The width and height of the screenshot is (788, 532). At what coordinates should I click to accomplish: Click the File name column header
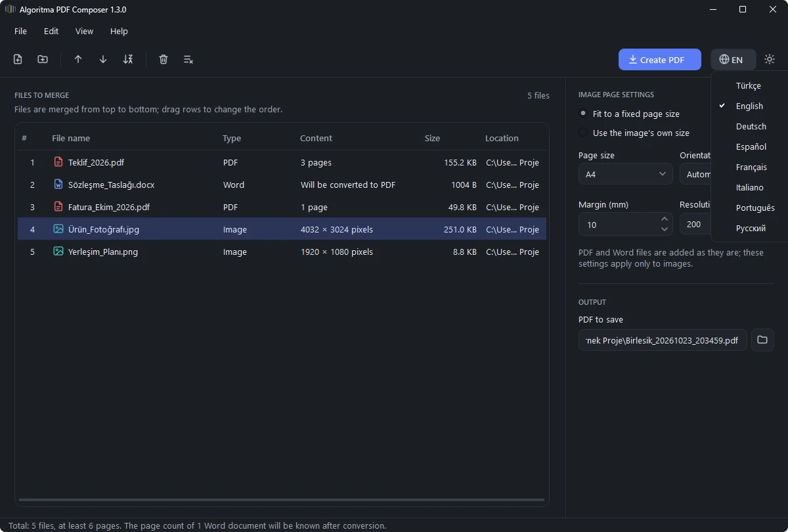71,138
